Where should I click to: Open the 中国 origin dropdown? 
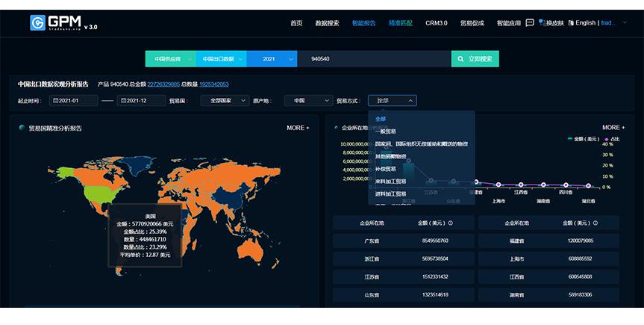pos(307,101)
